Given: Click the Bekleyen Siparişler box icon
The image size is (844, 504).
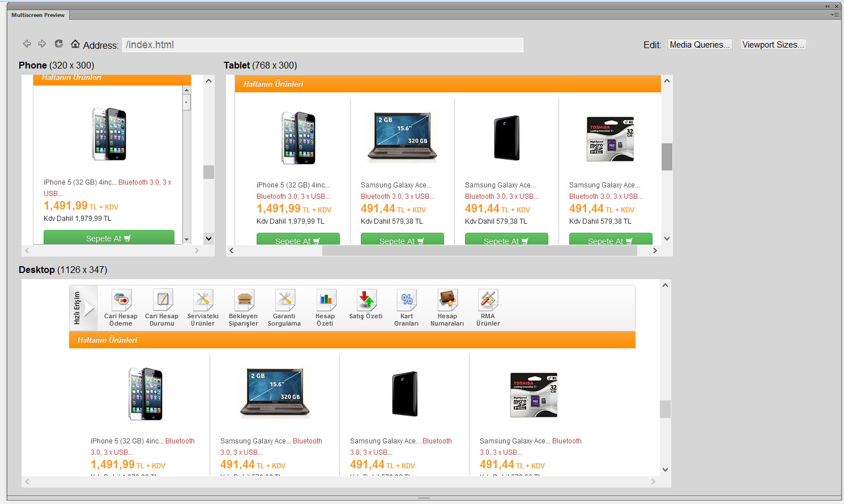Looking at the screenshot, I should 244,300.
